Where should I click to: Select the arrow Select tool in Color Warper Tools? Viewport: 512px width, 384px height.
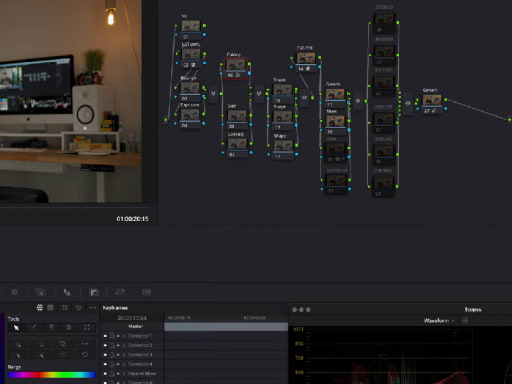pos(16,327)
